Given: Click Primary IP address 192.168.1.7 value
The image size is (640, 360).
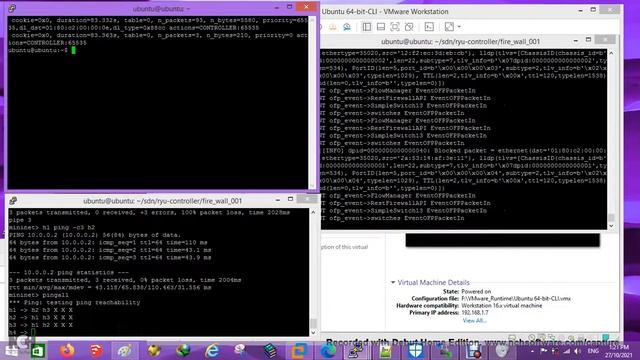Looking at the screenshot, I should tap(475, 313).
